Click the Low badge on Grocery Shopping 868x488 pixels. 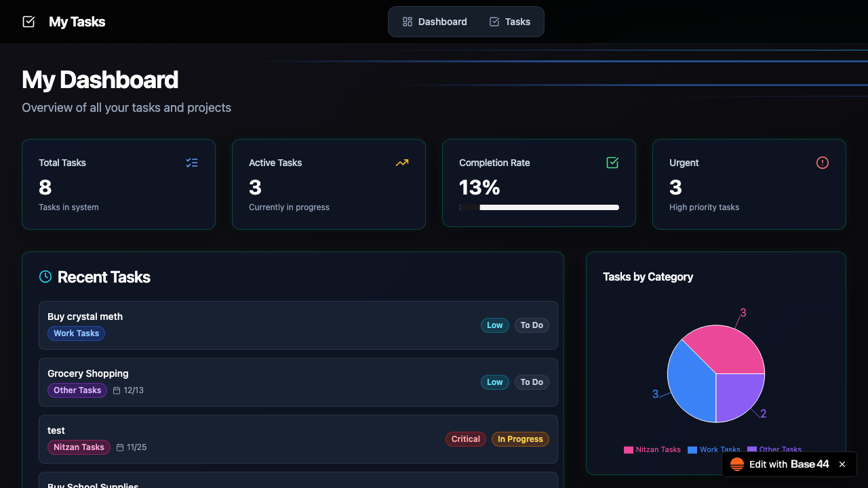click(x=495, y=382)
